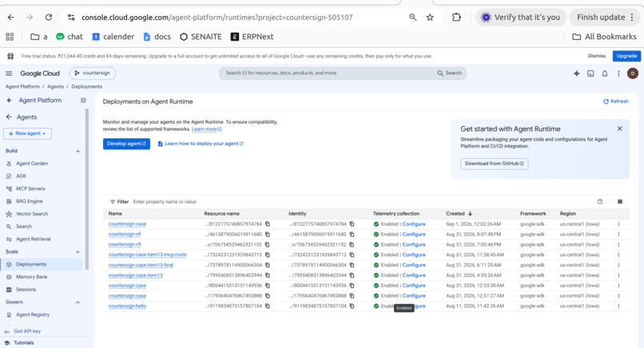
Task: Reload the page with browser refresh icon
Action: pos(49,18)
